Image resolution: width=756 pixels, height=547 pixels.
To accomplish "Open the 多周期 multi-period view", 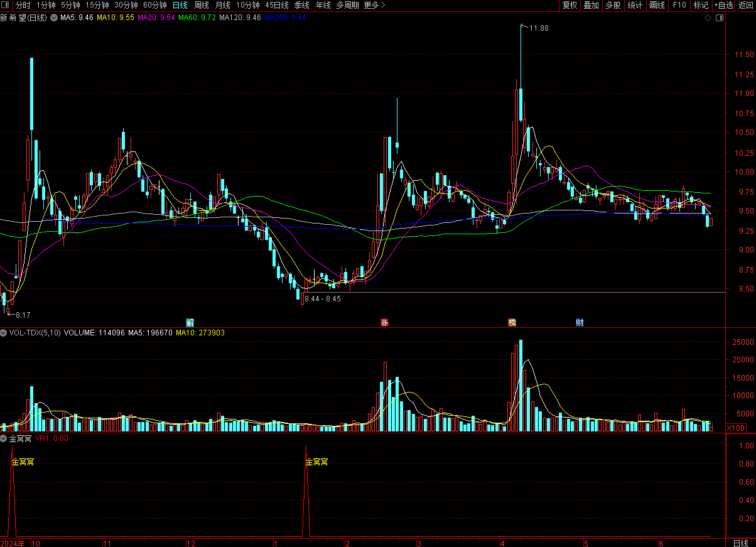I will coord(348,5).
